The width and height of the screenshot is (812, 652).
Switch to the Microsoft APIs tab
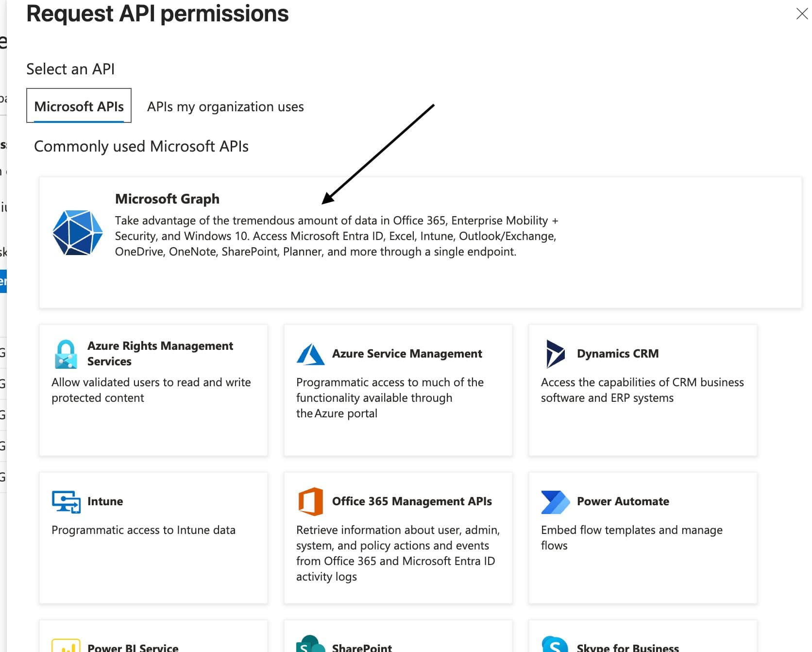(x=79, y=106)
